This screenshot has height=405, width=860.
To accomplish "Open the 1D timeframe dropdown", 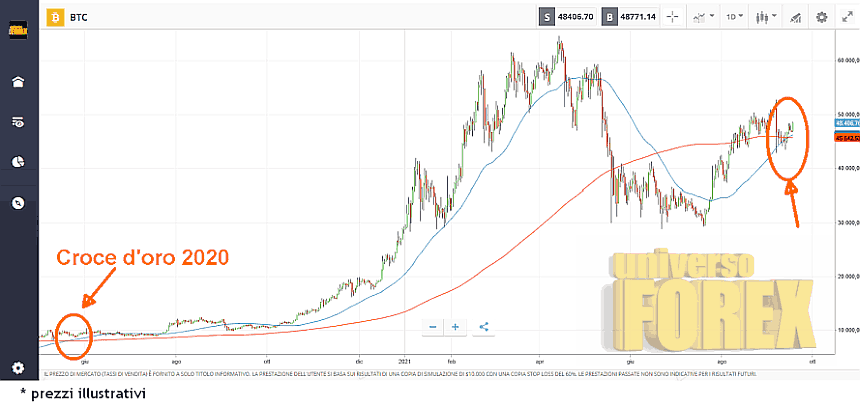I will [735, 17].
